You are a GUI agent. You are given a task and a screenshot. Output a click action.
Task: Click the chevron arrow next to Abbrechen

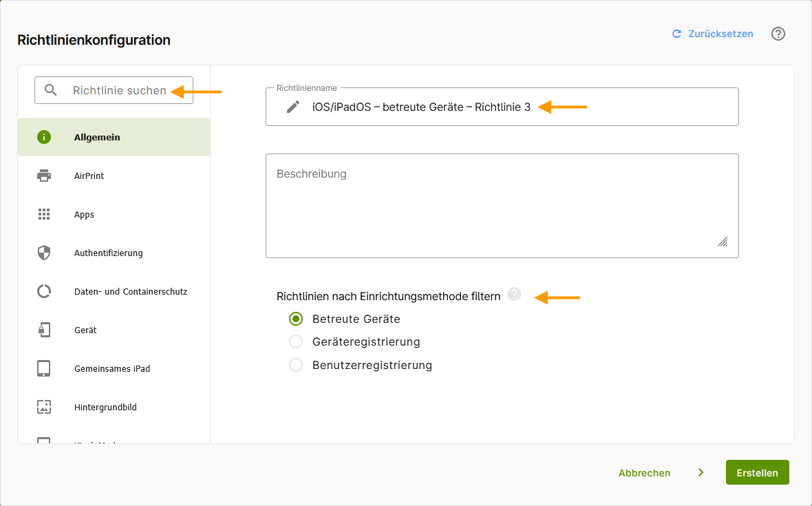pos(701,472)
